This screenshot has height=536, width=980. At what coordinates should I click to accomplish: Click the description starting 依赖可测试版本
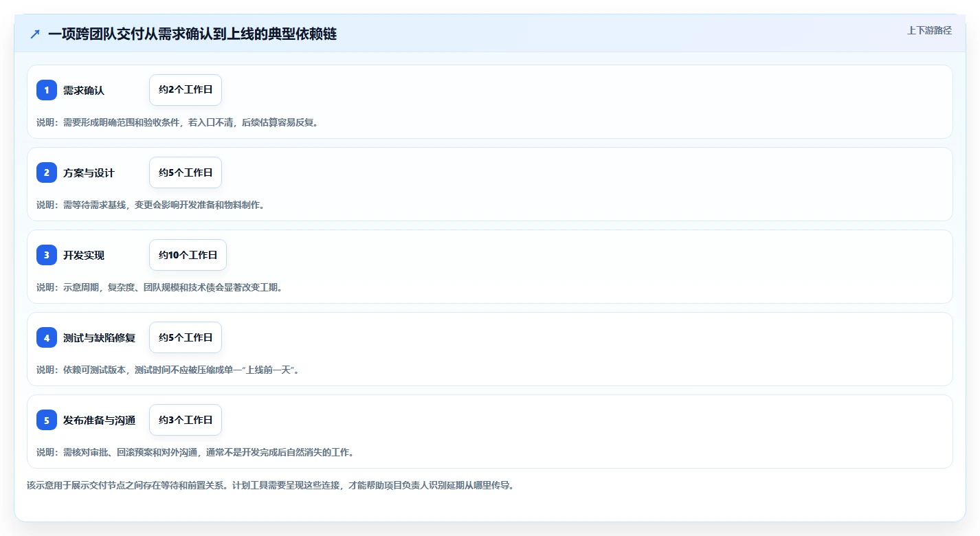point(168,370)
